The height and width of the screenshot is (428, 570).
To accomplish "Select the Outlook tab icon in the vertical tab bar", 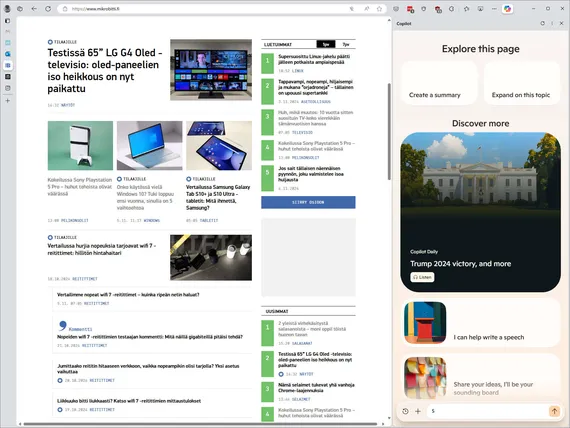I will [8, 54].
